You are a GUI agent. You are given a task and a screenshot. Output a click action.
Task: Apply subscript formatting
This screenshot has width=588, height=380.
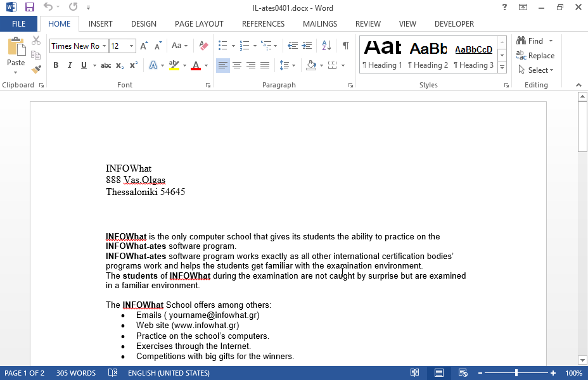pyautogui.click(x=120, y=66)
